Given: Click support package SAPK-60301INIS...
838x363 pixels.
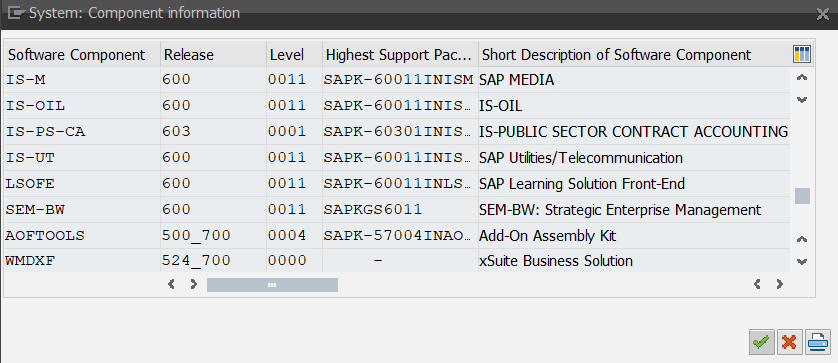Looking at the screenshot, I should click(x=400, y=132).
